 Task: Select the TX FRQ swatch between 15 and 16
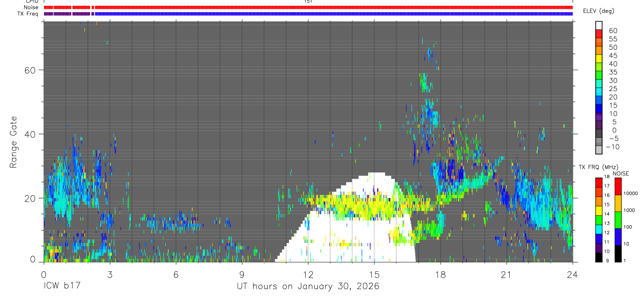pos(599,201)
